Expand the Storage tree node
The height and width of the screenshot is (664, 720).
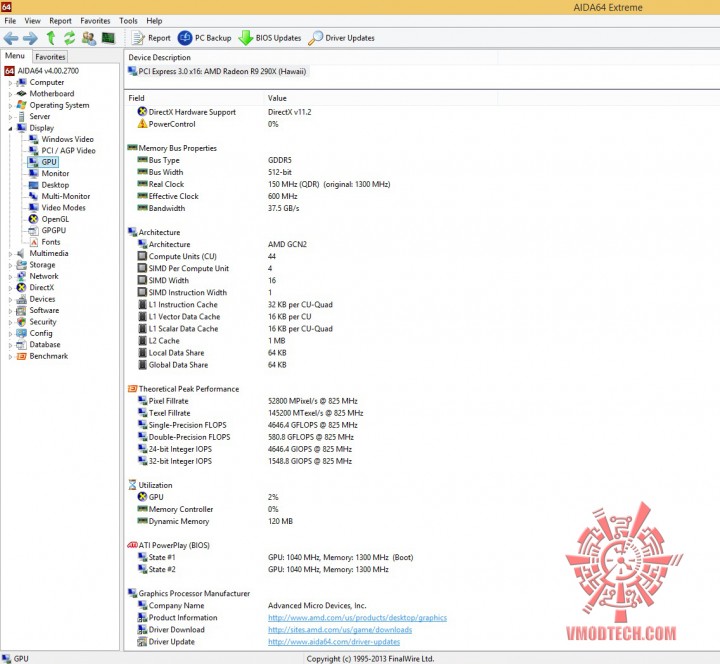(x=10, y=265)
